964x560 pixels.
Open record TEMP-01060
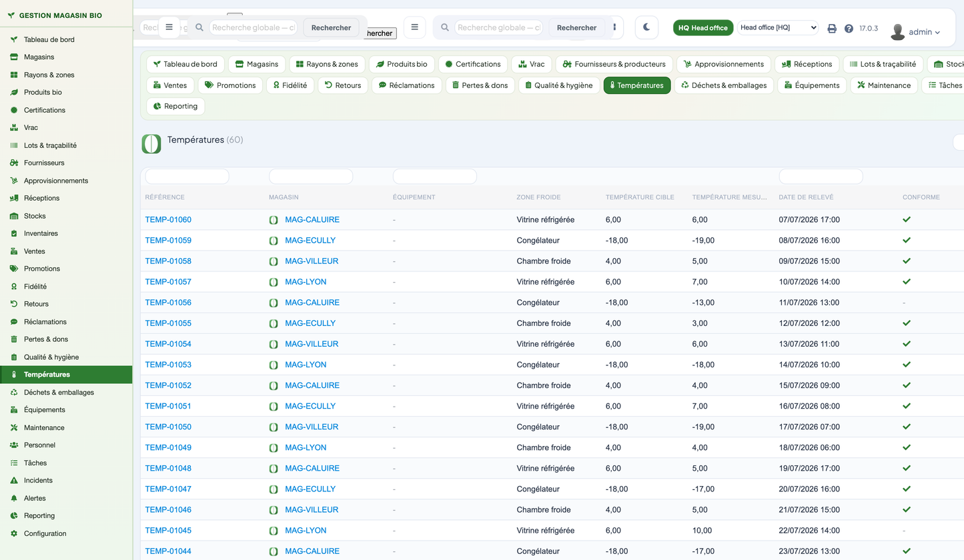click(168, 219)
